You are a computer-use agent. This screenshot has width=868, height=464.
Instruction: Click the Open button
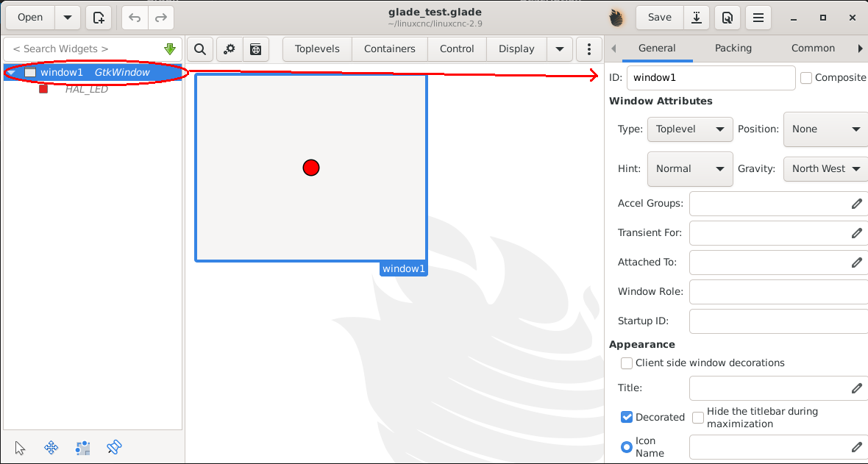click(x=30, y=18)
